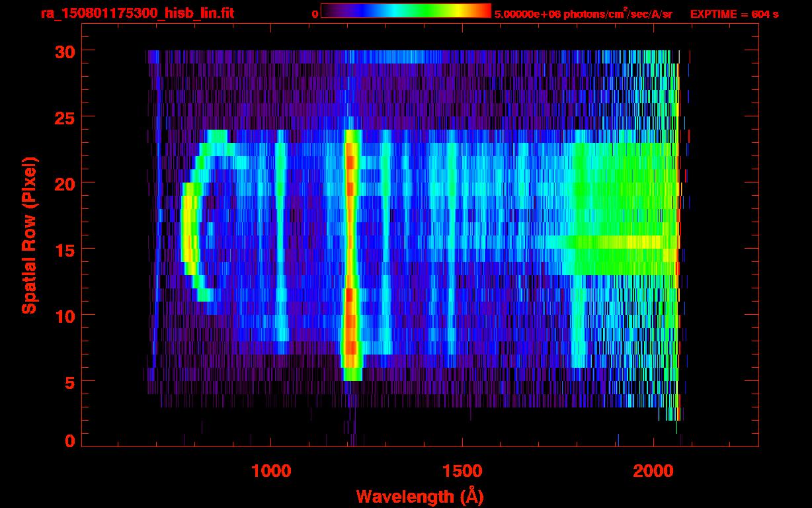Click the y-axis tick label 25

click(x=65, y=117)
